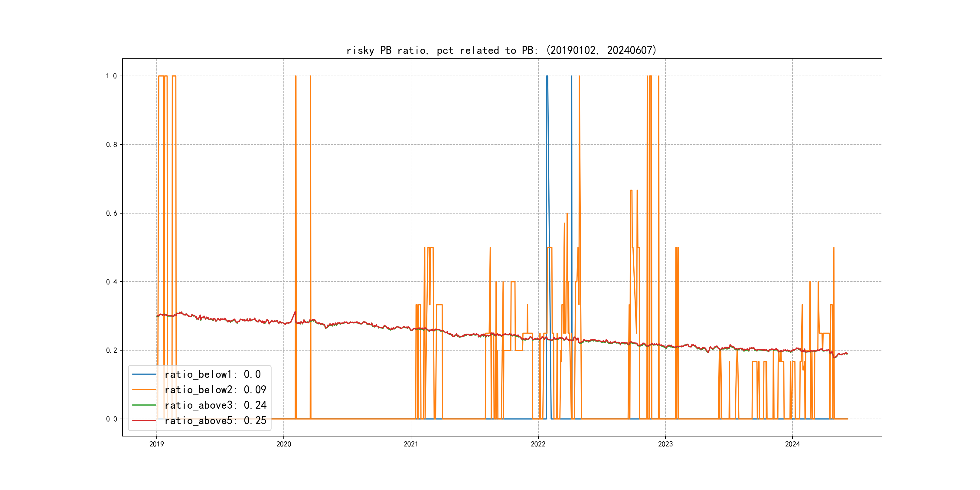Click the 2023 x-axis tick label

[665, 444]
